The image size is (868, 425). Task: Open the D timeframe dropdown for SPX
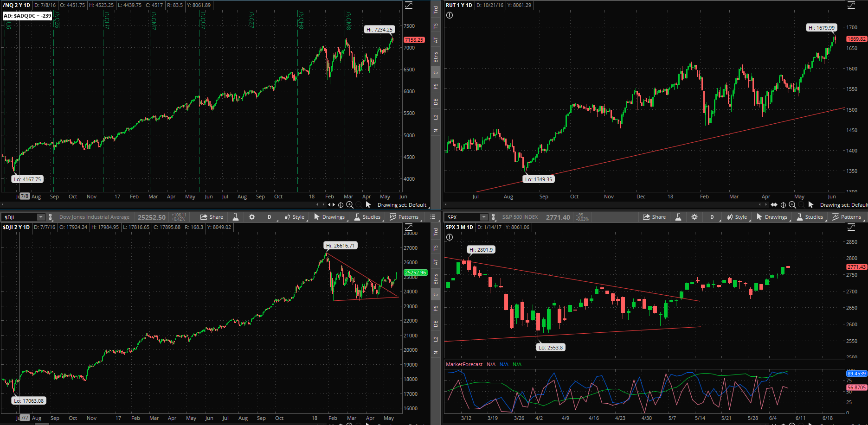[x=712, y=217]
